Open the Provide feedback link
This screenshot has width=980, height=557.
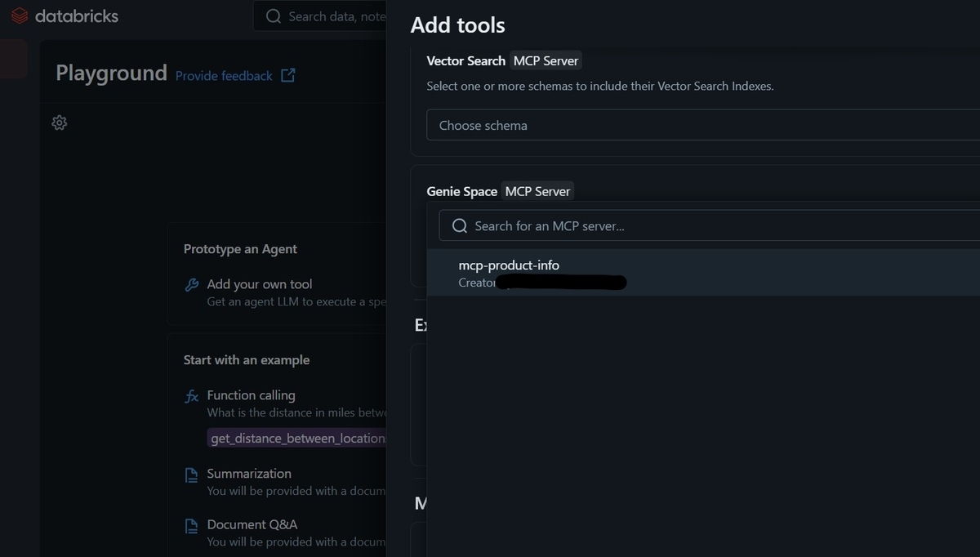pos(224,76)
